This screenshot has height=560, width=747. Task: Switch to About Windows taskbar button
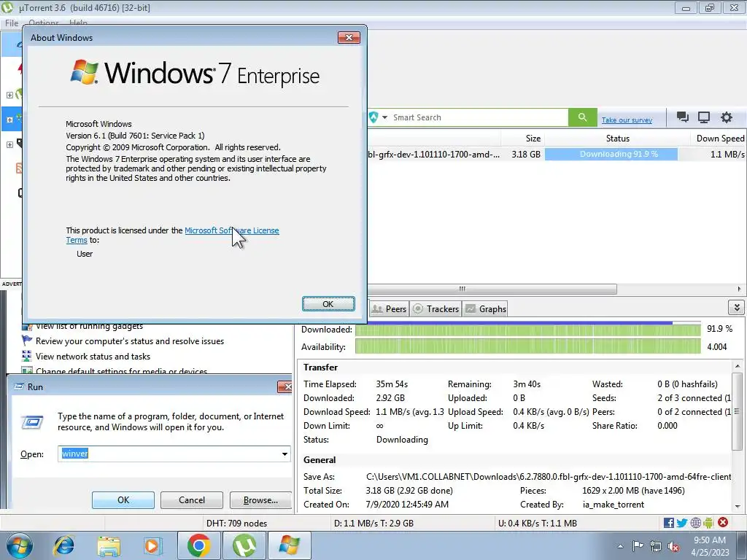click(x=289, y=545)
